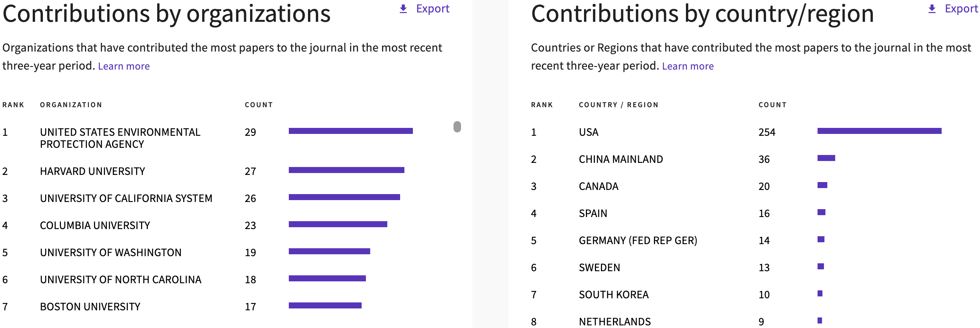This screenshot has width=980, height=328.
Task: Select Germany (Fed Rep Ger) entry
Action: coord(638,240)
